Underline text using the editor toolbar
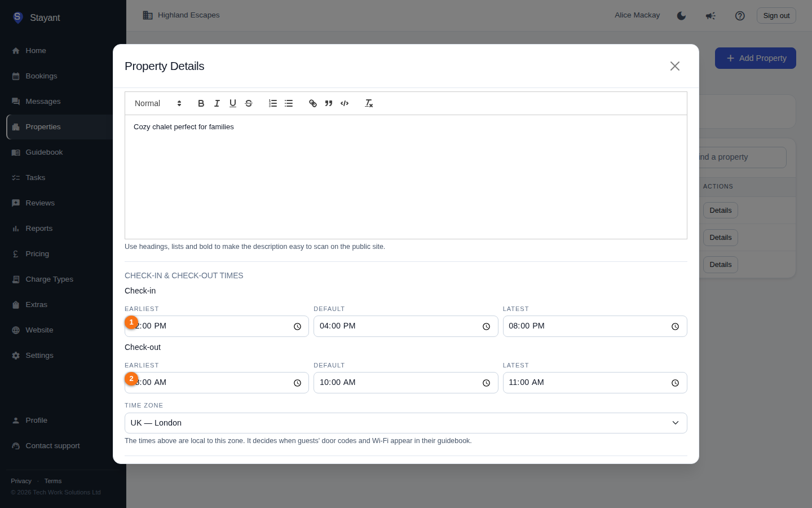Image resolution: width=812 pixels, height=508 pixels. coord(232,103)
